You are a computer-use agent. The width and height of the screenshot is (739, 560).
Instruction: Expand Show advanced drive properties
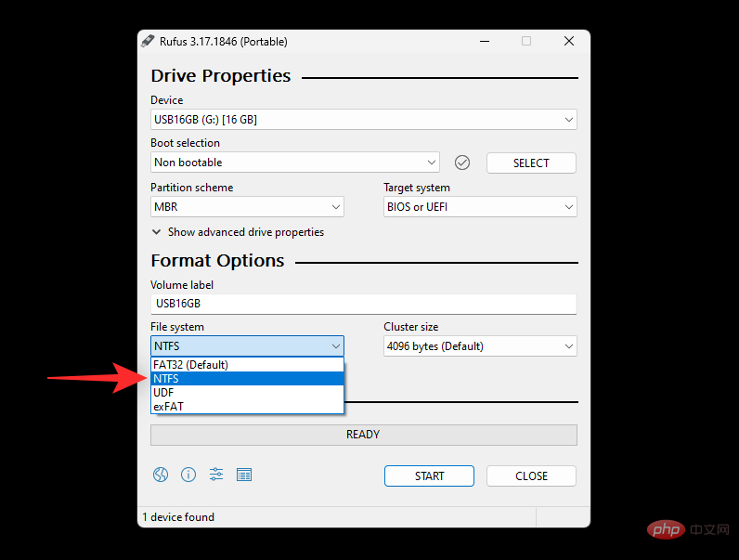238,232
